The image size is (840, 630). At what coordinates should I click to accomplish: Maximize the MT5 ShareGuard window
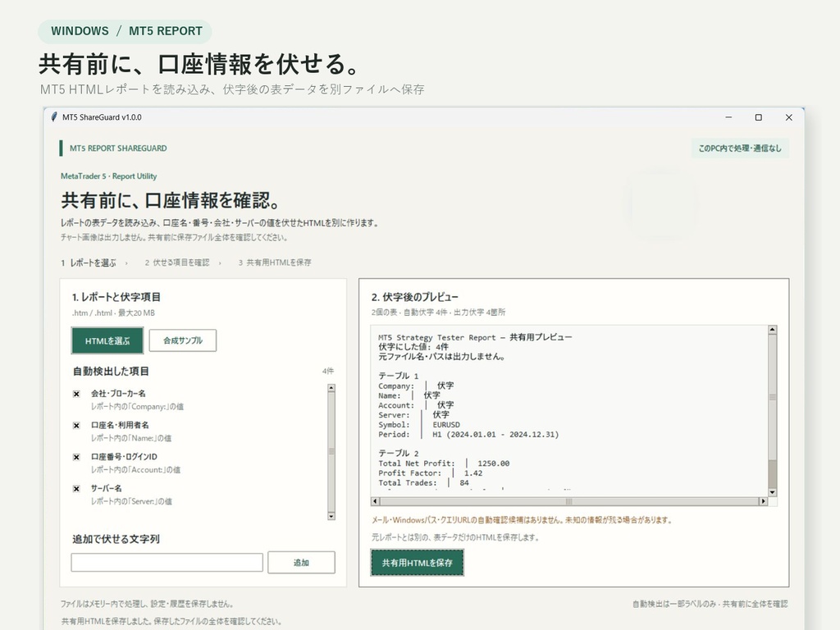click(x=759, y=117)
